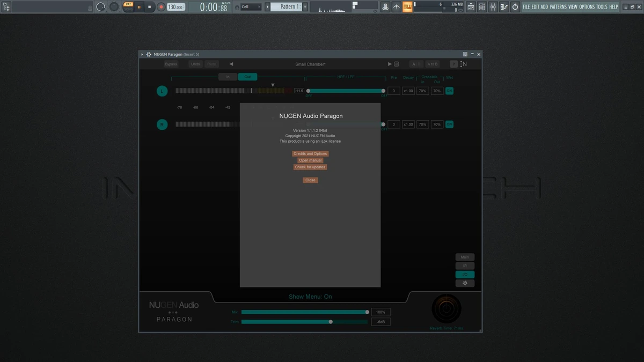Click the 130.000 tempo field

click(x=175, y=7)
